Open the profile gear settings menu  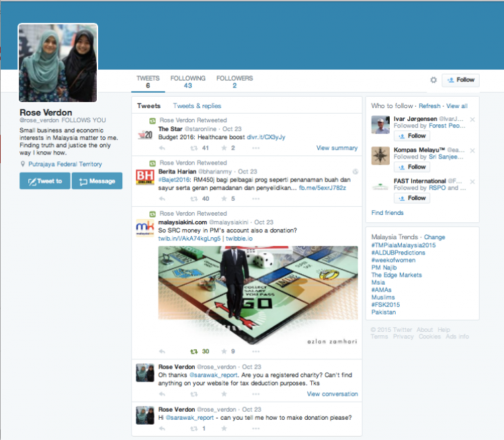433,80
